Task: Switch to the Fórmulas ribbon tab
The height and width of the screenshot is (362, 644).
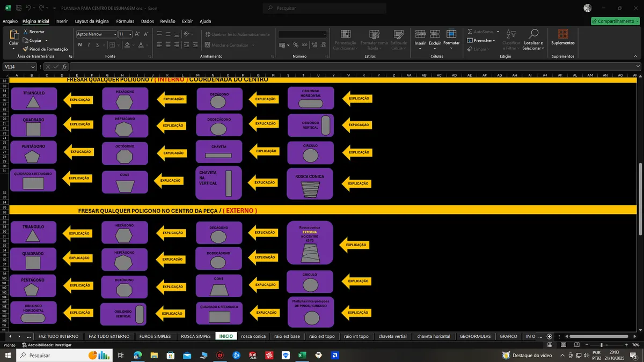Action: click(125, 21)
